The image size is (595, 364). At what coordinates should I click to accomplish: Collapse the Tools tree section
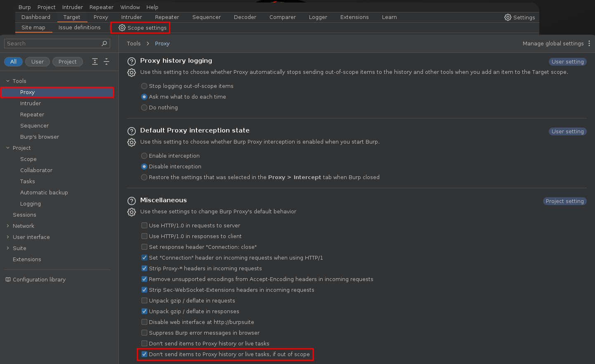[x=8, y=81]
